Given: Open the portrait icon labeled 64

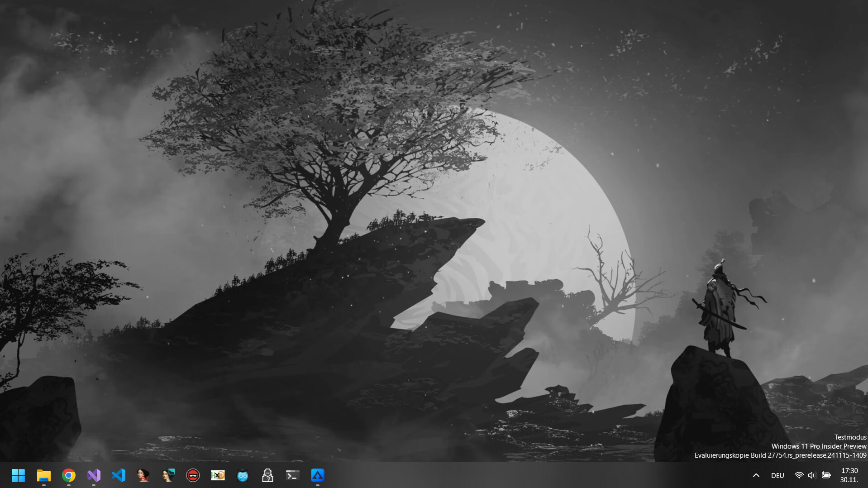Looking at the screenshot, I should point(143,475).
